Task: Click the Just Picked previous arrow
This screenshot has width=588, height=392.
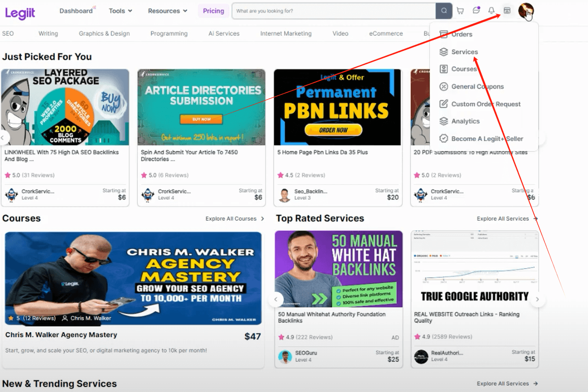Action: point(3,137)
